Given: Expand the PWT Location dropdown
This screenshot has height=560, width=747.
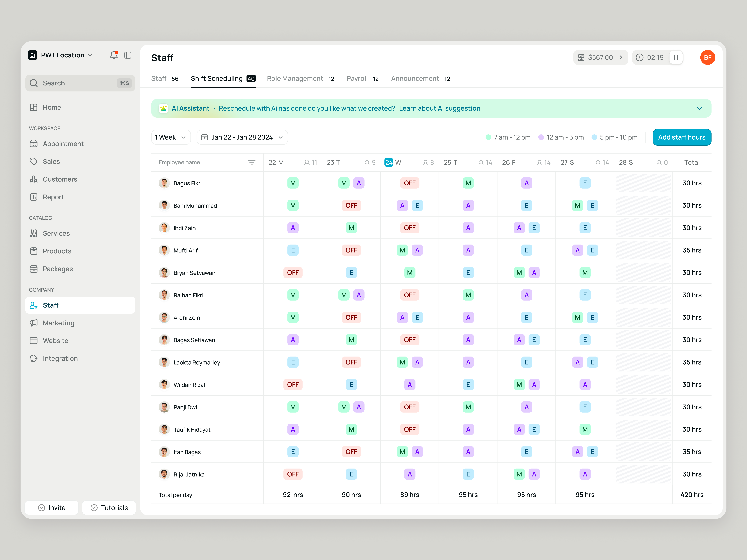Looking at the screenshot, I should pyautogui.click(x=90, y=55).
